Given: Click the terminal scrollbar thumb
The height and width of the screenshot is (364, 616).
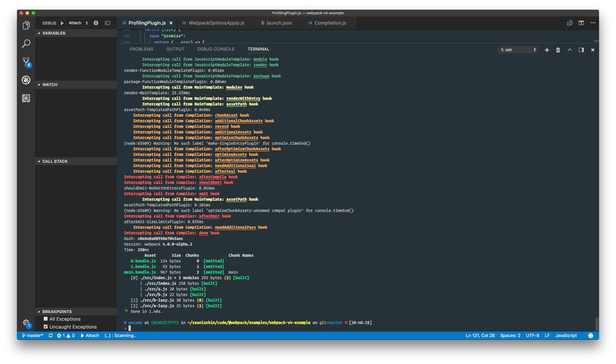Looking at the screenshot, I should [596, 323].
